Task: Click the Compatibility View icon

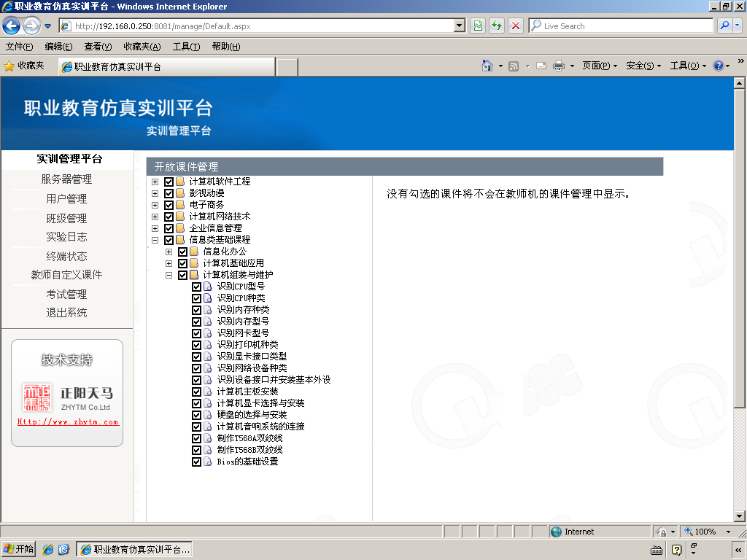Action: [x=478, y=26]
